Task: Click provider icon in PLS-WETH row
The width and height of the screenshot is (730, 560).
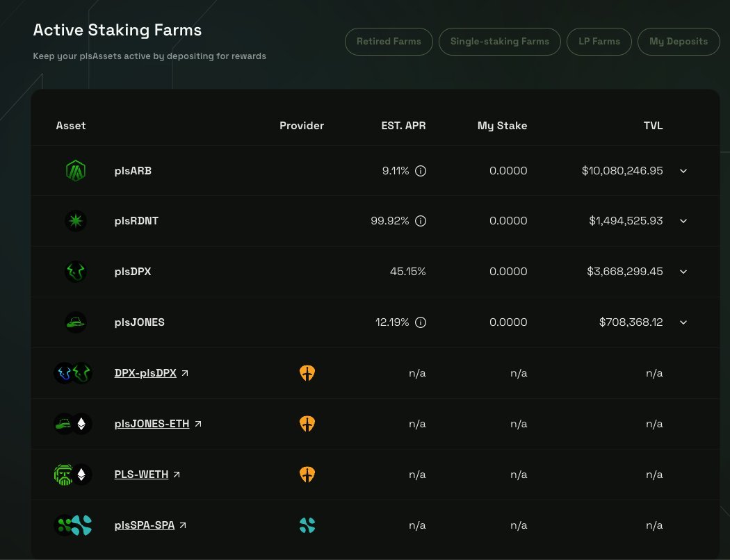Action: coord(307,475)
